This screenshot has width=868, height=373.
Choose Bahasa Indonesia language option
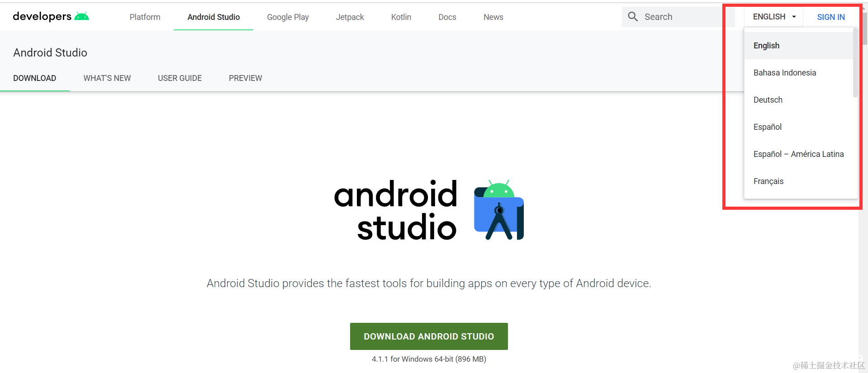click(799, 73)
